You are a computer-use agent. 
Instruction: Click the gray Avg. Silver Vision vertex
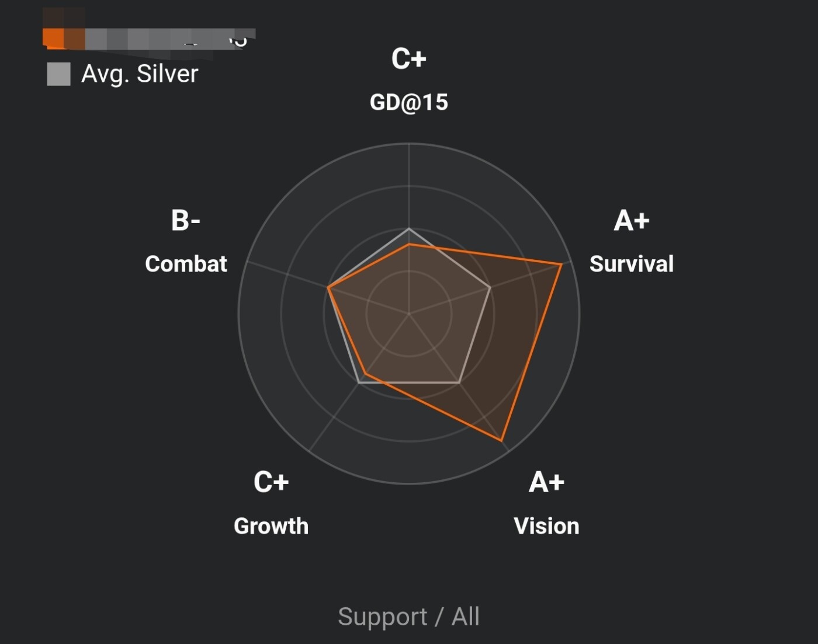(459, 382)
